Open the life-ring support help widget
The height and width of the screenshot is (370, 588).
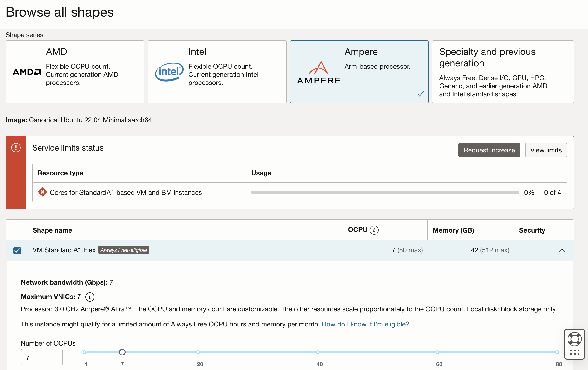574,339
